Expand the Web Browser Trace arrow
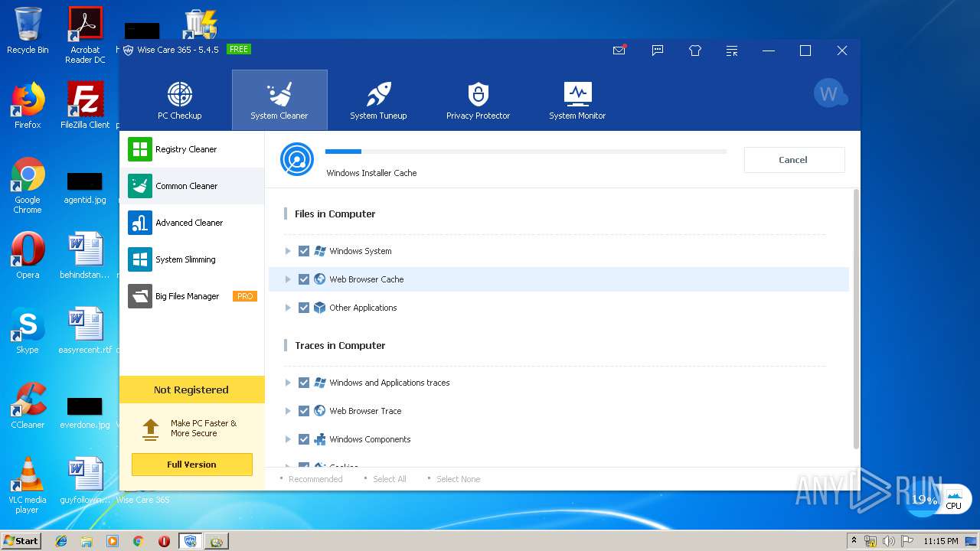The image size is (980, 551). (x=288, y=411)
